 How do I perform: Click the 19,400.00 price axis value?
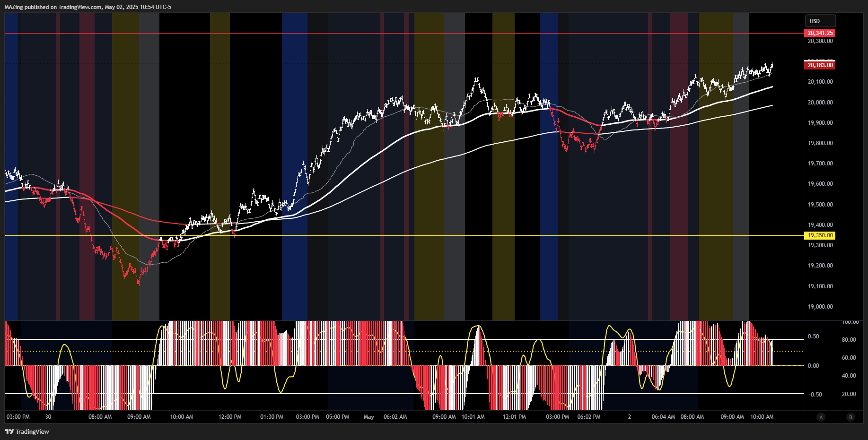(820, 225)
